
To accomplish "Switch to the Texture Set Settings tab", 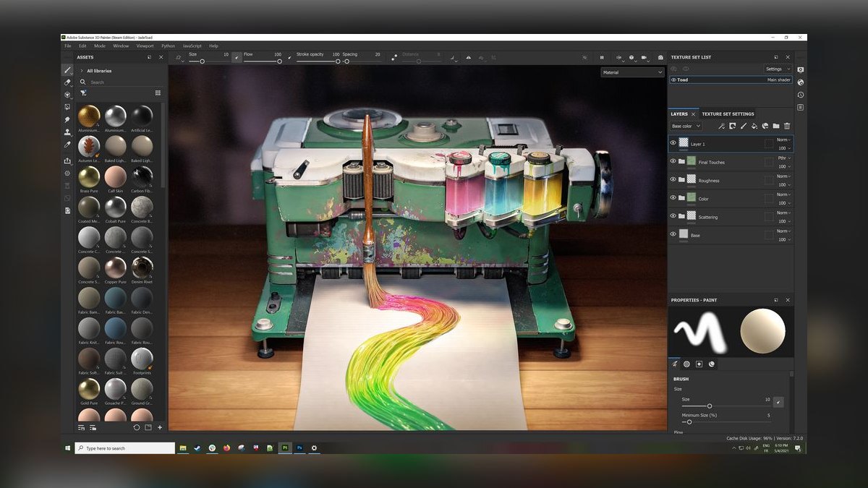I will (x=728, y=114).
